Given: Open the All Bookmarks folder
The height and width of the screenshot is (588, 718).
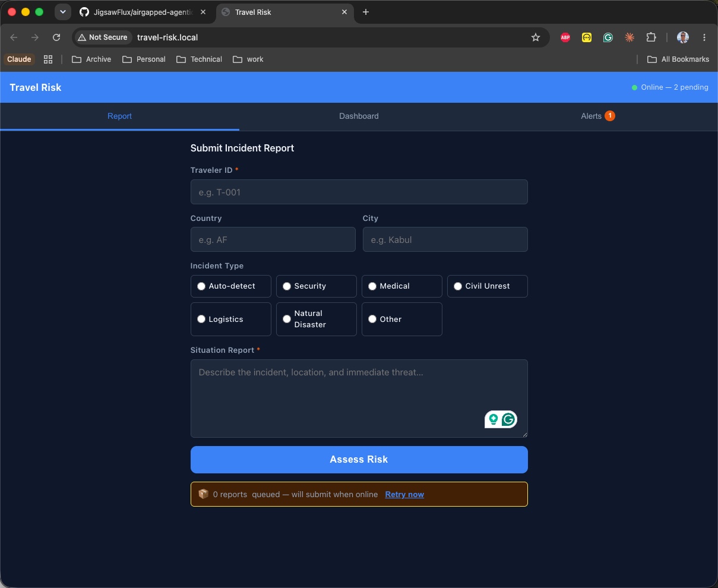Looking at the screenshot, I should tap(678, 59).
